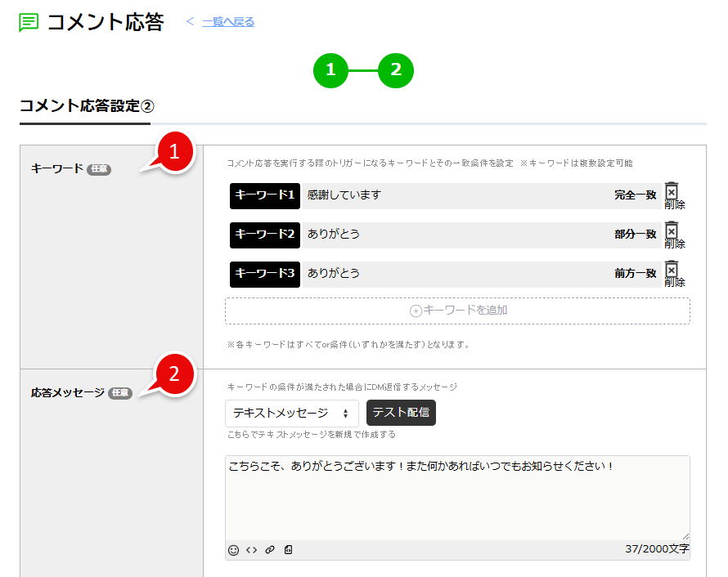The image size is (728, 577).
Task: Delete キーワード2 with the trash icon
Action: pyautogui.click(x=672, y=235)
